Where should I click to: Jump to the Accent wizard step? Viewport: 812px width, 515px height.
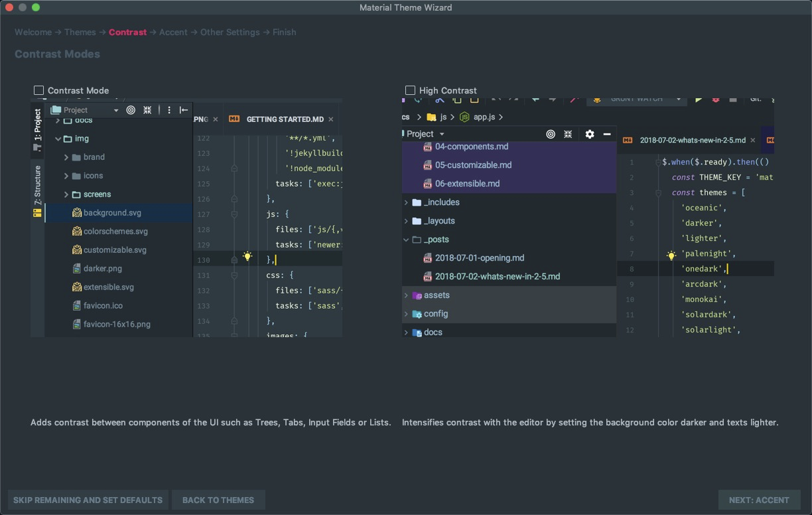[x=173, y=32]
